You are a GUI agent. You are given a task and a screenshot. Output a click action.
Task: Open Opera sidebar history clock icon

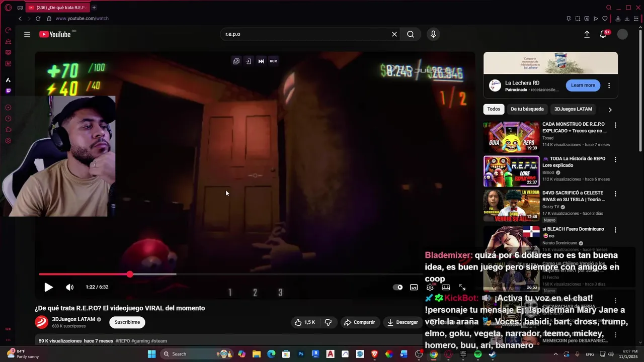(x=8, y=119)
